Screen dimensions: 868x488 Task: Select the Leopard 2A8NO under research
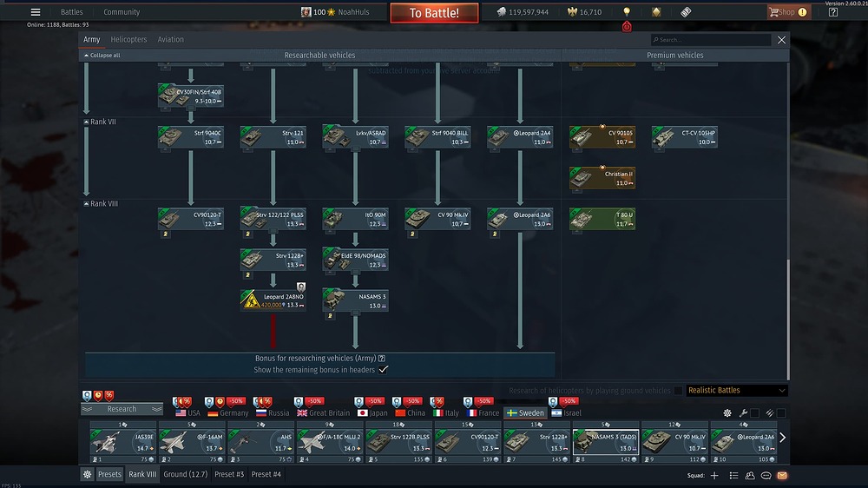273,300
